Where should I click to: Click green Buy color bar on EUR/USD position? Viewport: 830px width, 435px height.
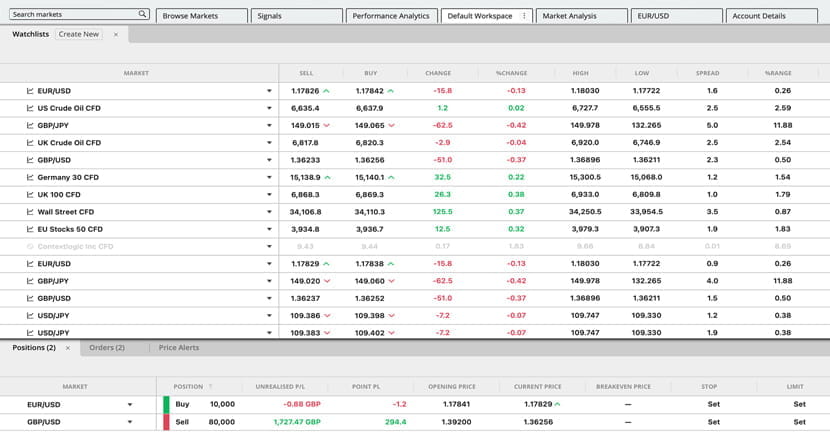click(x=166, y=405)
